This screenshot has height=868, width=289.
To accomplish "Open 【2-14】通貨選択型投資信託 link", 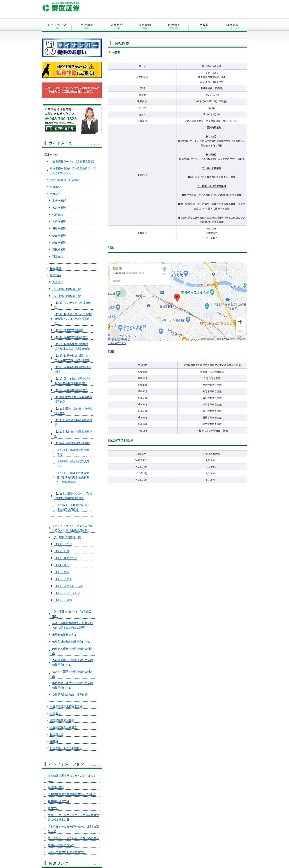I will click(72, 443).
